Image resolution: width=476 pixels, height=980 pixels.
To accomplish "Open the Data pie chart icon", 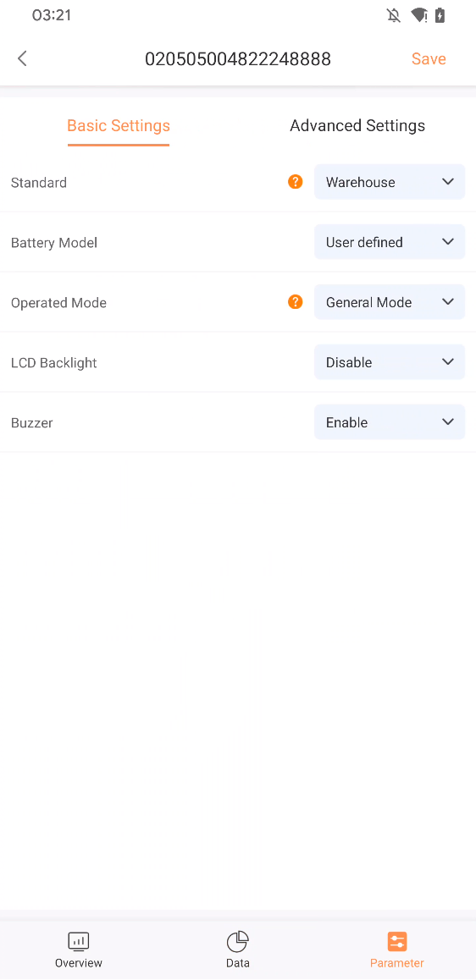I will (x=238, y=940).
